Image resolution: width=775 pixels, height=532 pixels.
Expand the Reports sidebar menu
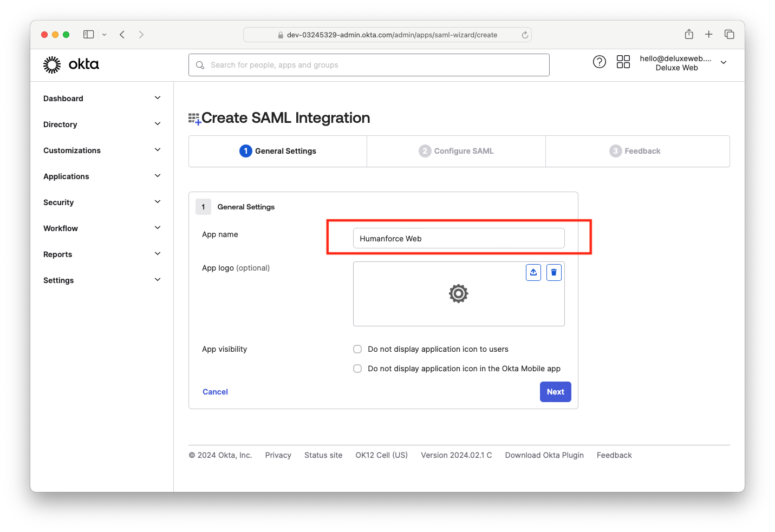click(x=102, y=254)
